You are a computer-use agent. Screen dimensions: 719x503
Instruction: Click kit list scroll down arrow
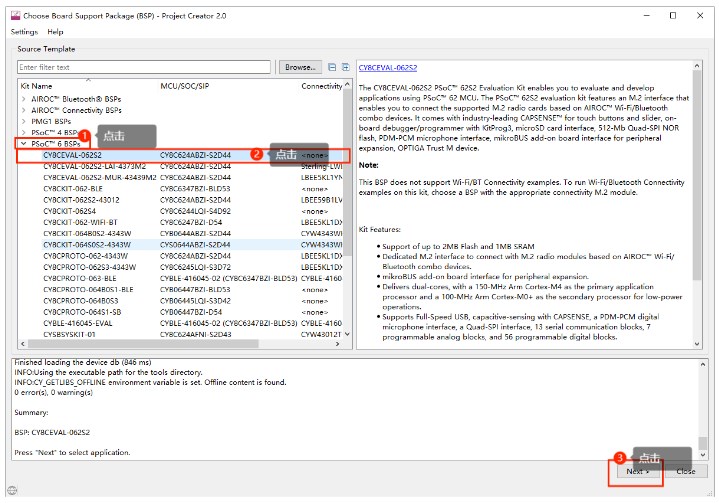[x=347, y=334]
